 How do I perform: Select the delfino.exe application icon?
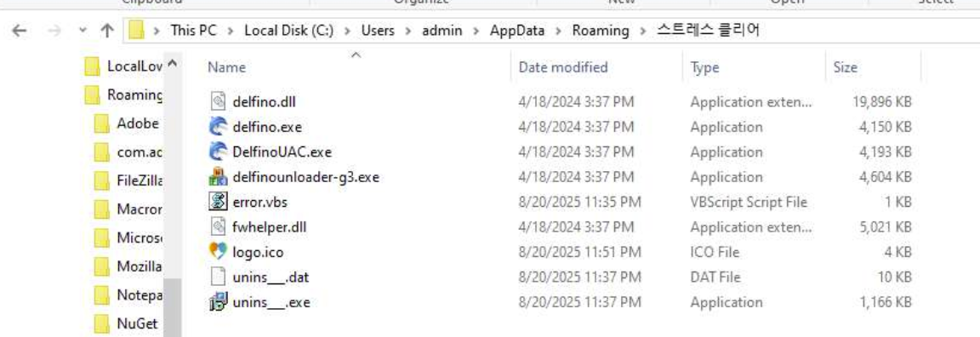[218, 127]
